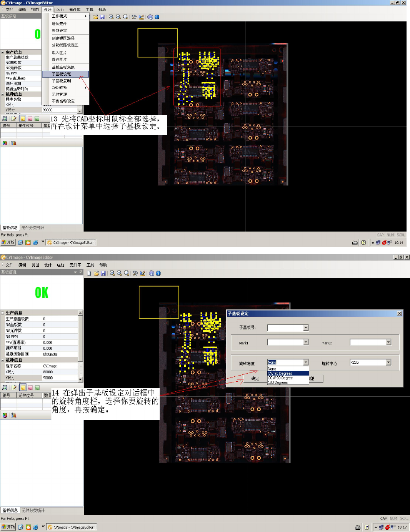
Task: Toggle yellow note filter icon in OK-status window
Action: coord(23,387)
